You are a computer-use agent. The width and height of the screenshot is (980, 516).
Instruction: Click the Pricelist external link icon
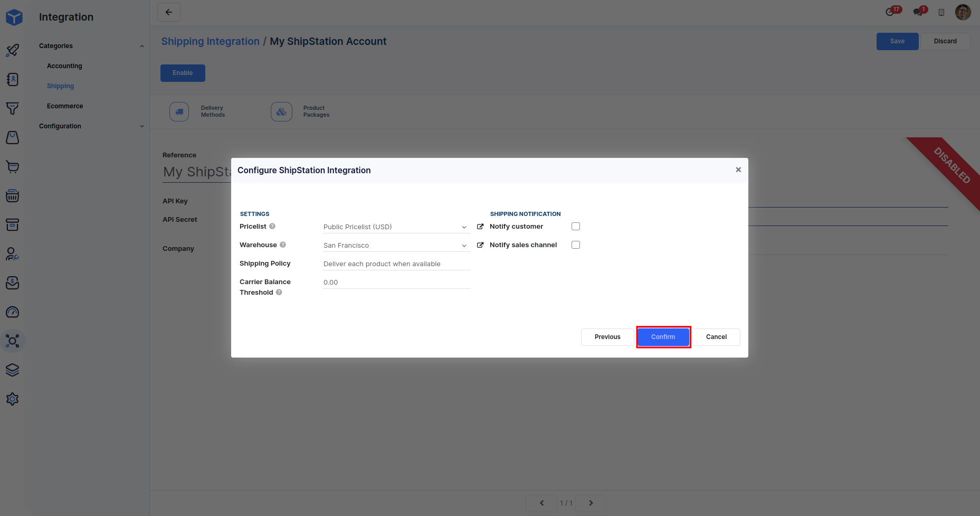[x=480, y=227]
